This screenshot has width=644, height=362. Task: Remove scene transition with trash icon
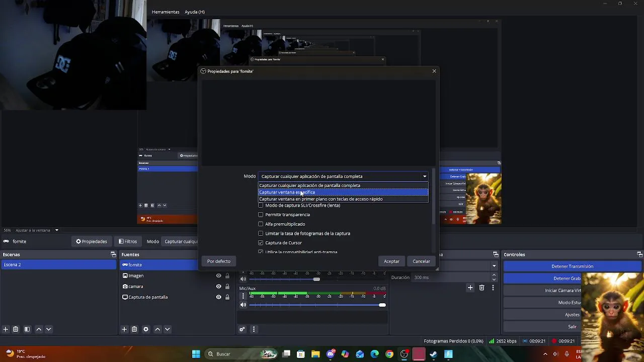click(481, 288)
